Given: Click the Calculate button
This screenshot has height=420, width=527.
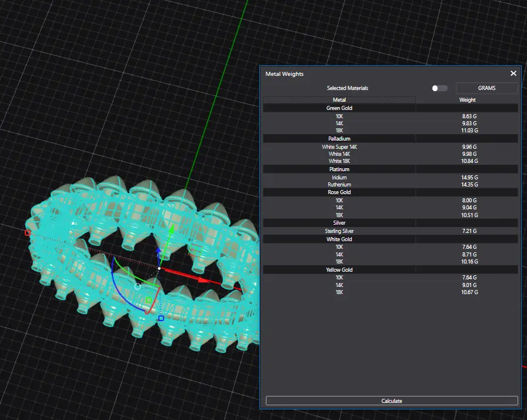Looking at the screenshot, I should (392, 401).
